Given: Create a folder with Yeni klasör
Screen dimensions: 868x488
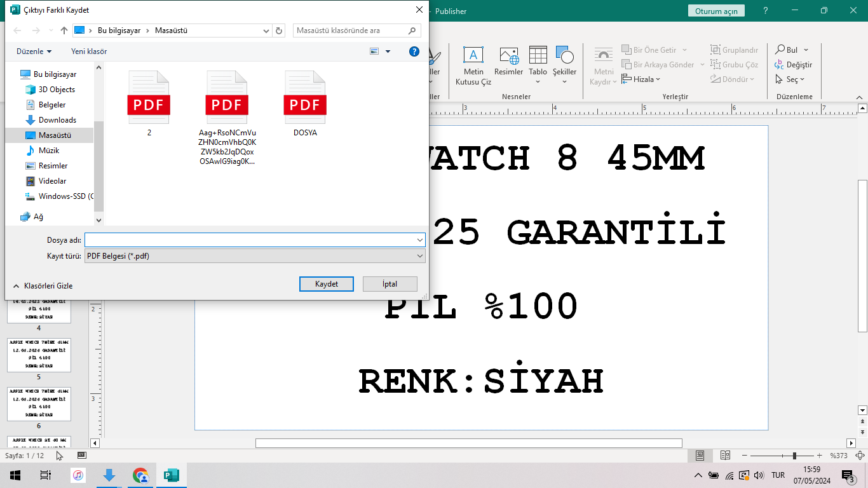Looking at the screenshot, I should (89, 51).
